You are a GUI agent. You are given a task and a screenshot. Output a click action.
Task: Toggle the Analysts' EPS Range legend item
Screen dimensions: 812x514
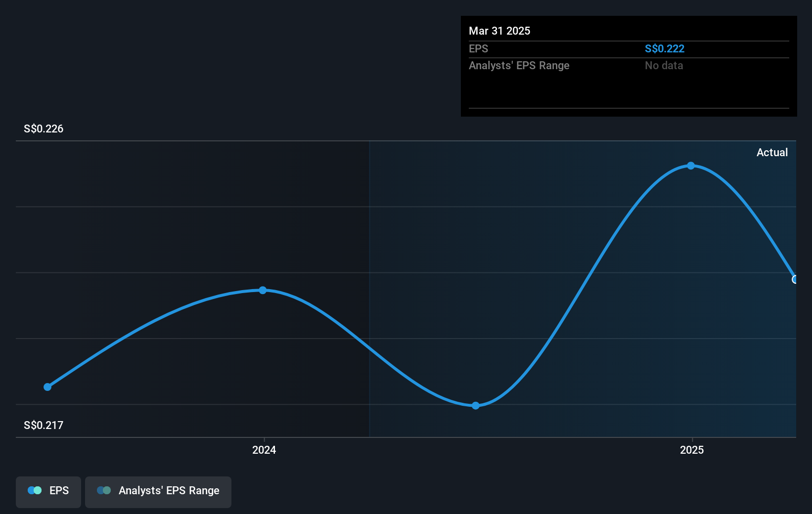click(158, 491)
